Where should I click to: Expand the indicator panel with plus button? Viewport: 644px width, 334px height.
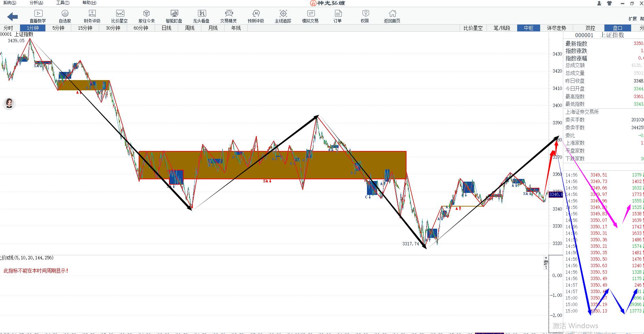point(546,258)
